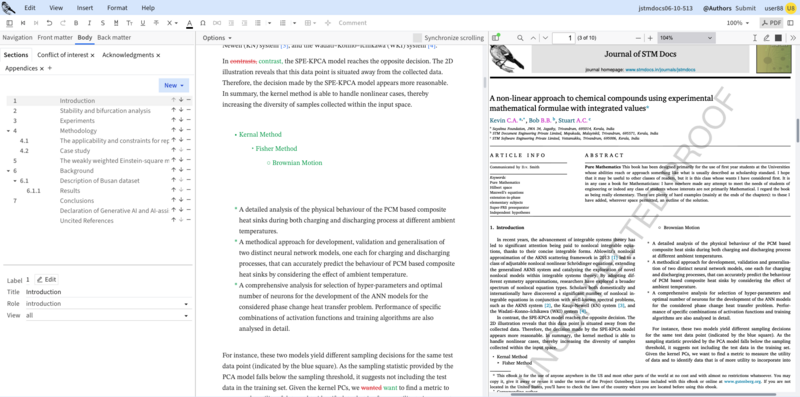Click the Edit label button

46,280
